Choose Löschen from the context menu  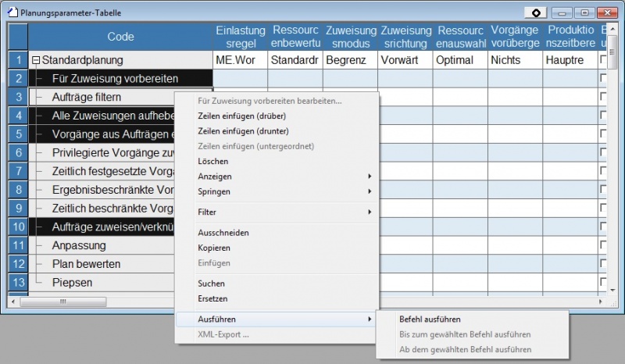tap(213, 162)
